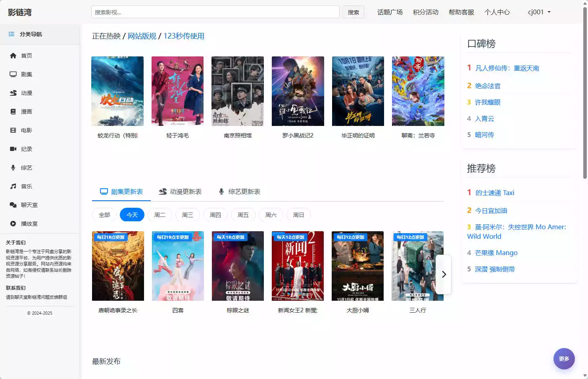This screenshot has width=588, height=379.
Task: Open the 聊斋：兰若寺 movie poster
Action: (x=418, y=91)
